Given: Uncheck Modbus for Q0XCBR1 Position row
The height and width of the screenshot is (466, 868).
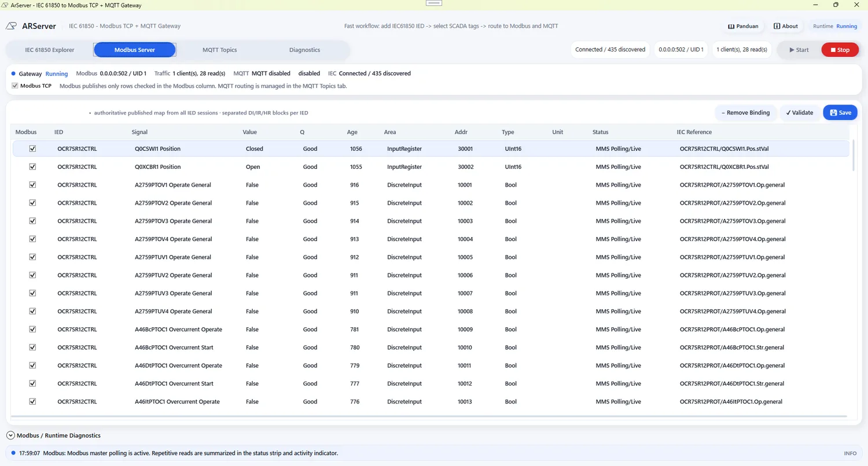Looking at the screenshot, I should 32,167.
